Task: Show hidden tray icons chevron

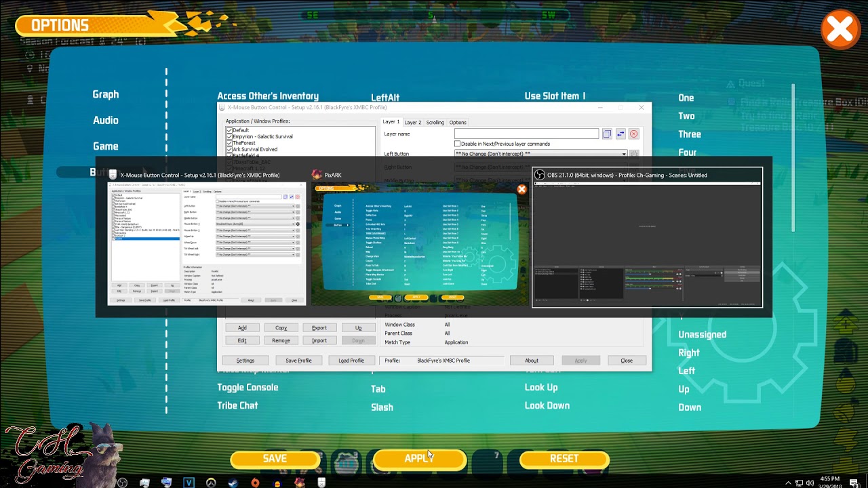Action: [788, 483]
